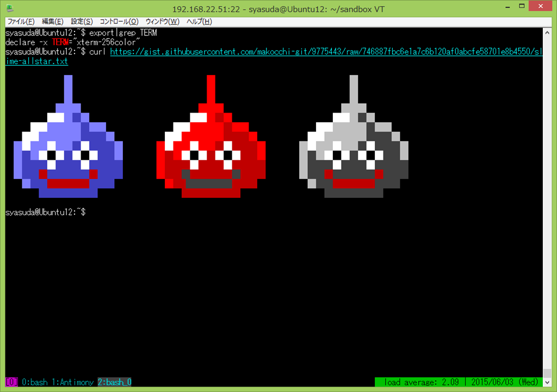Click the vertical scrollbar thumb
This screenshot has height=392, width=557.
[x=547, y=373]
